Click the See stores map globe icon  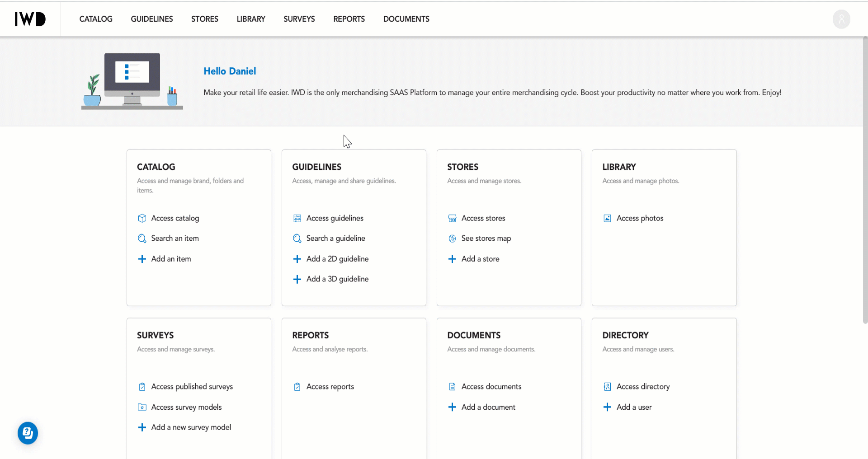click(452, 239)
